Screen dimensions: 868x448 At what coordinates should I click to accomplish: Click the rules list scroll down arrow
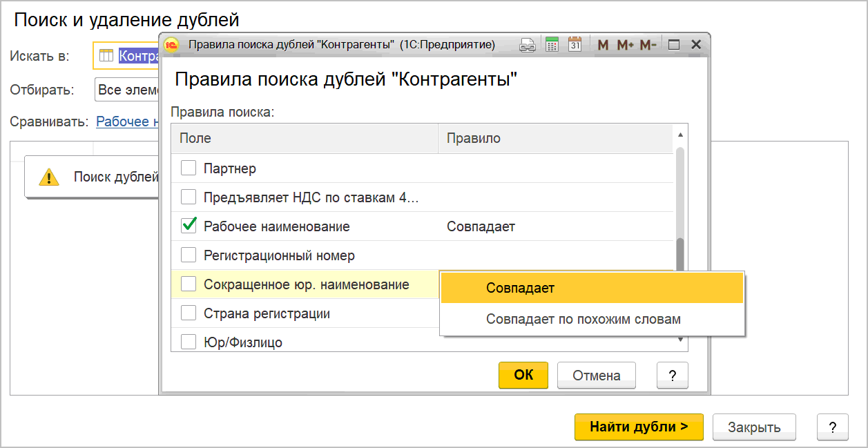tap(680, 339)
